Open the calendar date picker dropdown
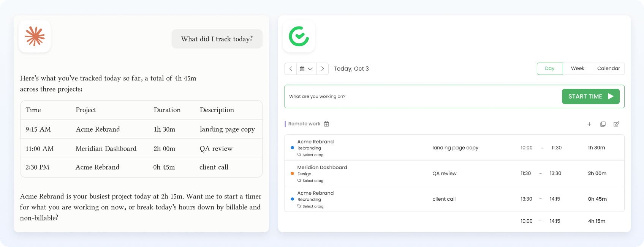 point(306,69)
